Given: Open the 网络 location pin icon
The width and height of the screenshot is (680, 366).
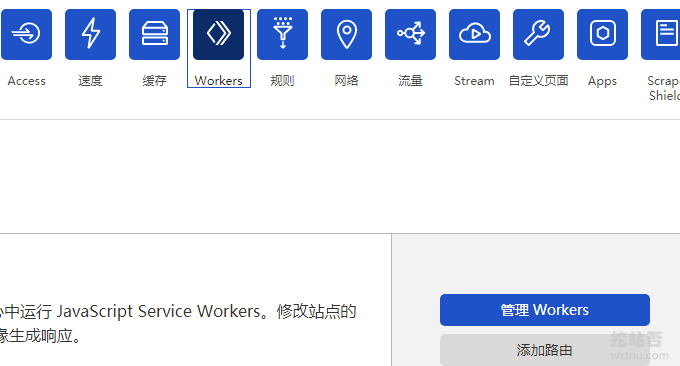Looking at the screenshot, I should pos(347,34).
